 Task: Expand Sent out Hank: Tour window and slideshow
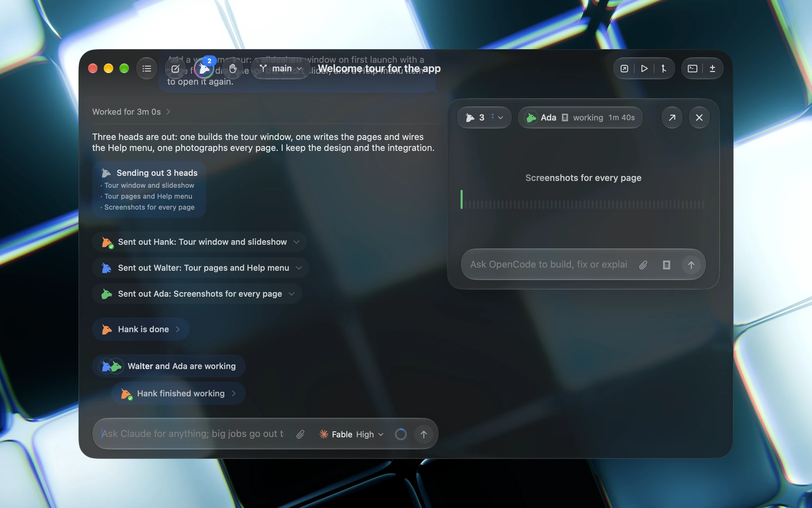(200, 242)
